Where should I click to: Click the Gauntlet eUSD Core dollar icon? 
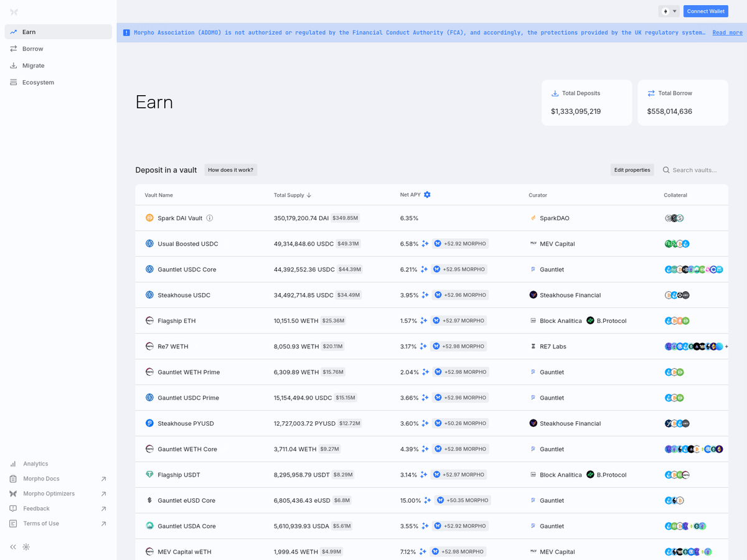[149, 500]
